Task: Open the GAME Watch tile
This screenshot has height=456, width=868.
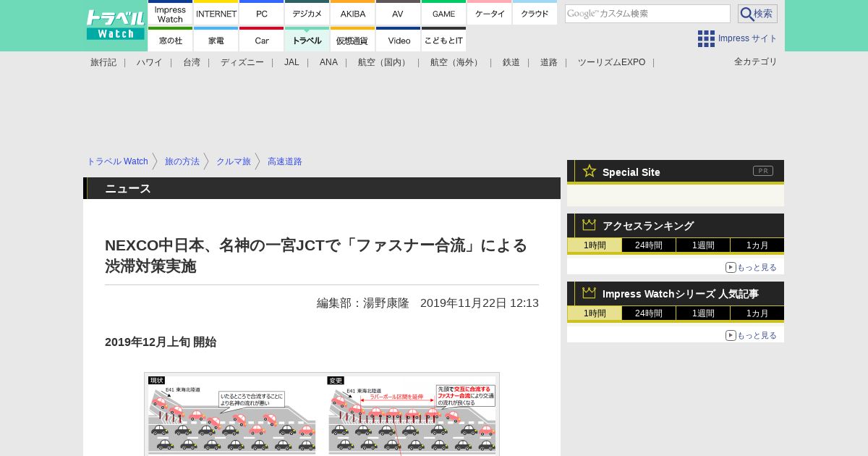Action: pyautogui.click(x=444, y=13)
